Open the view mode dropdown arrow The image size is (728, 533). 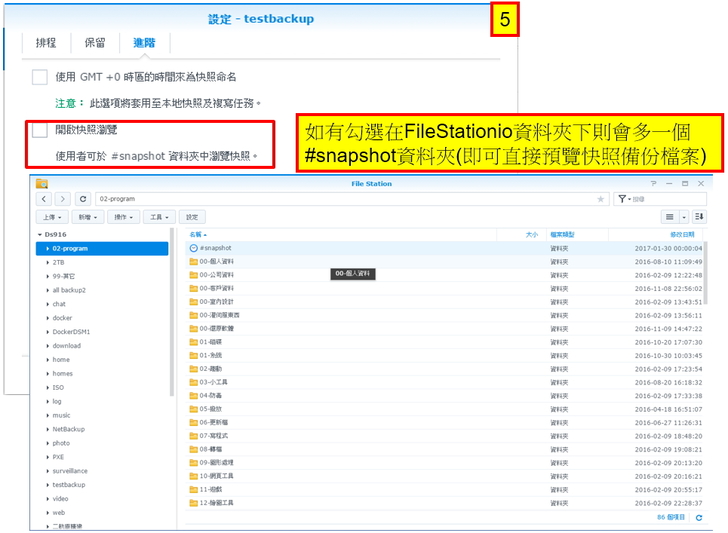(684, 217)
